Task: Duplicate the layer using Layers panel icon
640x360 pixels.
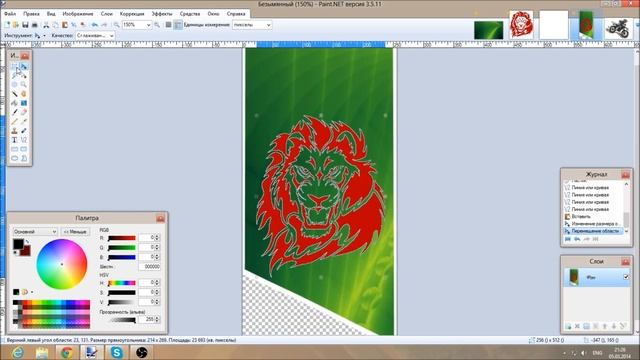Action: [x=587, y=326]
